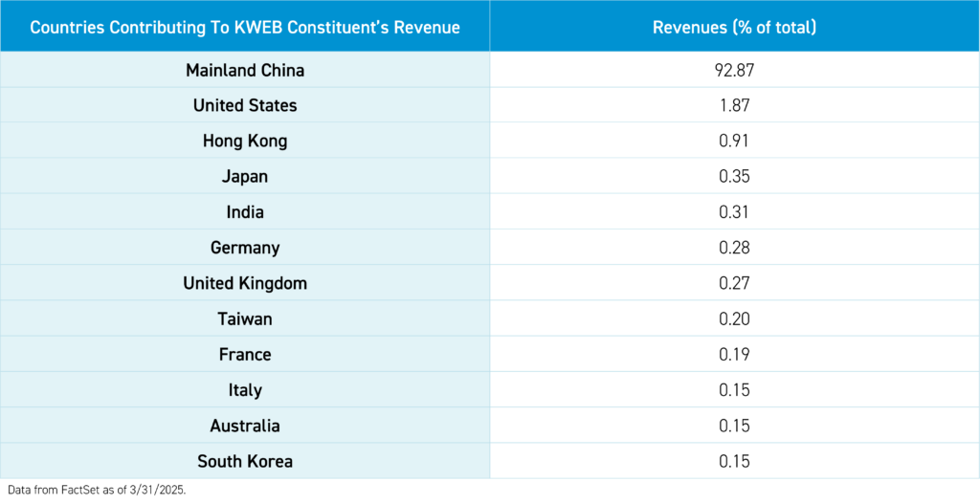Select the 92.87 revenue value
The height and width of the screenshot is (504, 980).
point(734,70)
